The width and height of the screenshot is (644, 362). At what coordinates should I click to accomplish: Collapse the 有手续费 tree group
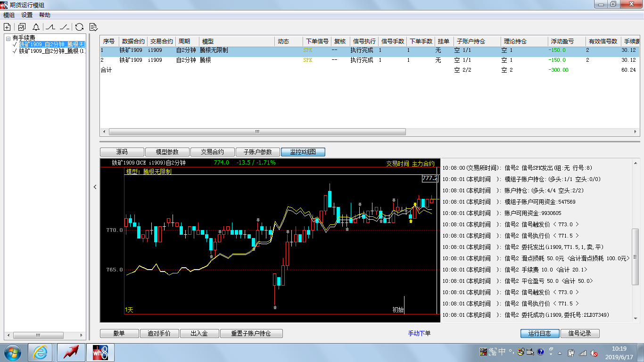pyautogui.click(x=8, y=38)
